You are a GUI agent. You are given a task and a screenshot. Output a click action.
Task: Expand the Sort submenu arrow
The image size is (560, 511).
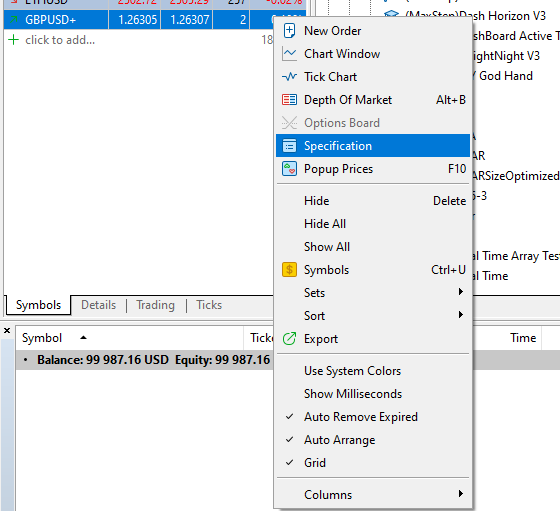pyautogui.click(x=461, y=315)
